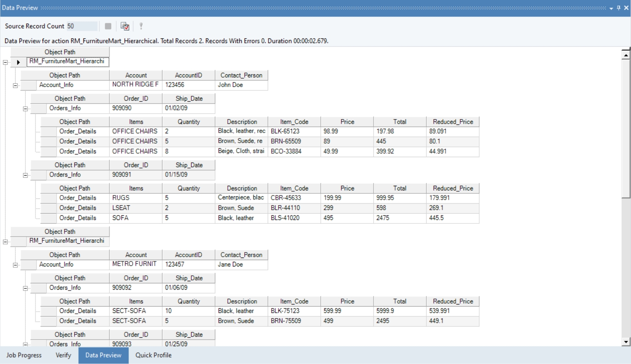Screen dimensions: 631x364
Task: Collapse the first RM_FurnitureMart_Hierarchi node
Action: (x=5, y=62)
